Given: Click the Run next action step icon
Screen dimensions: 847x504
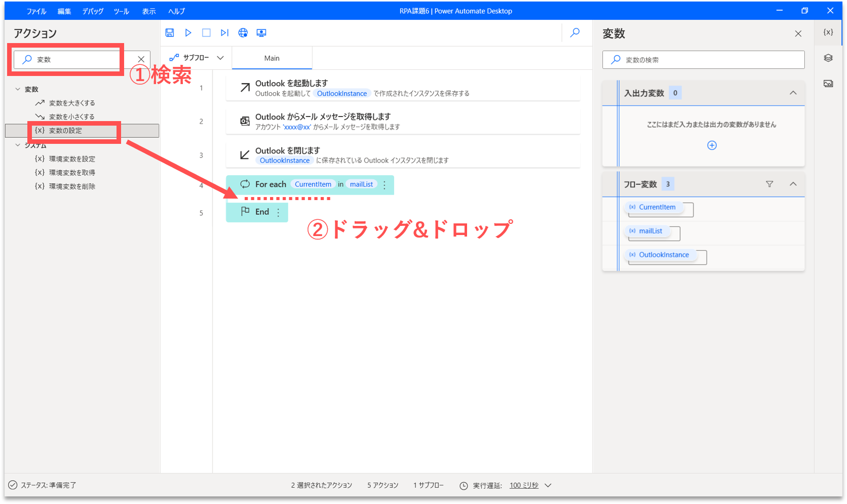Looking at the screenshot, I should [x=224, y=33].
